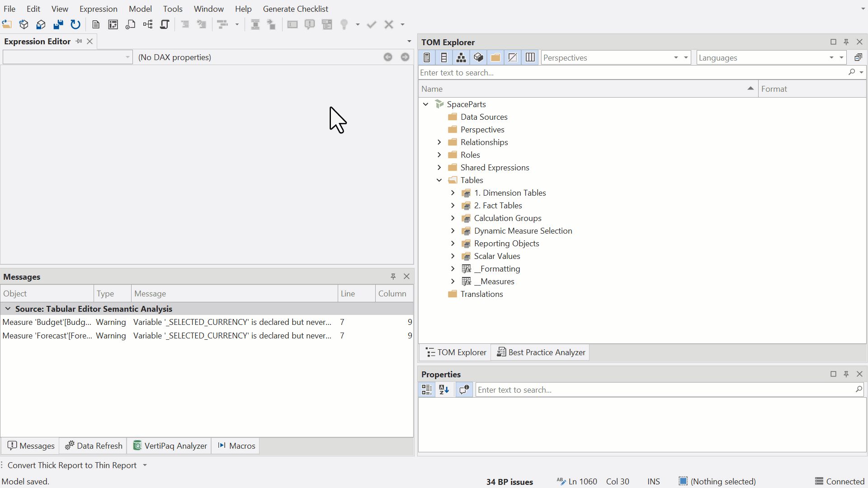This screenshot has width=868, height=488.
Task: Click the Budget measure warning row
Action: 207,322
